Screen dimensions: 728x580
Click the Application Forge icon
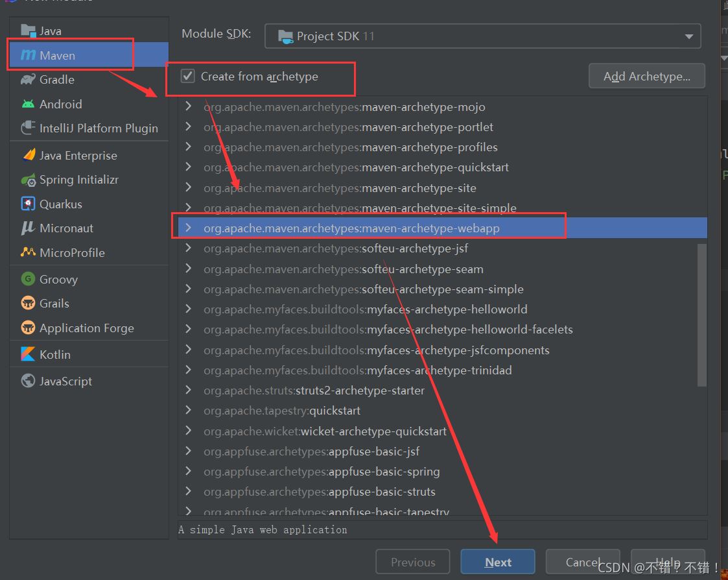point(29,328)
